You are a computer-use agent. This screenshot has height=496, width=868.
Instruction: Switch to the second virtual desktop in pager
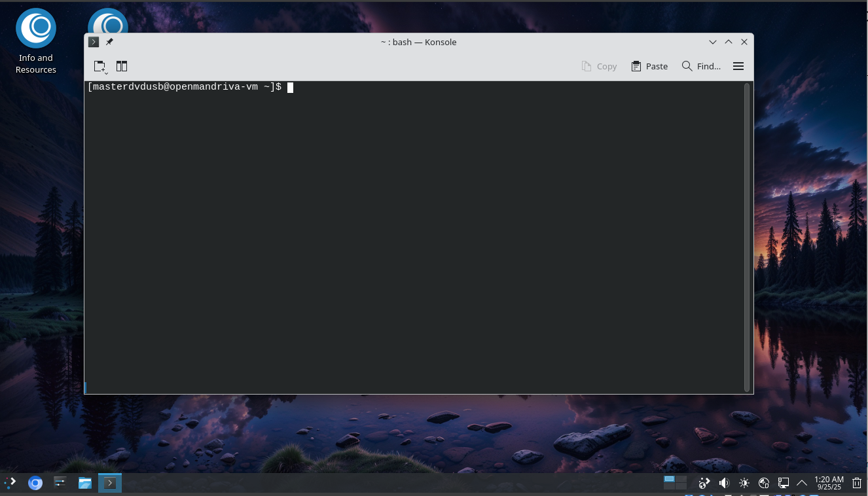(681, 480)
